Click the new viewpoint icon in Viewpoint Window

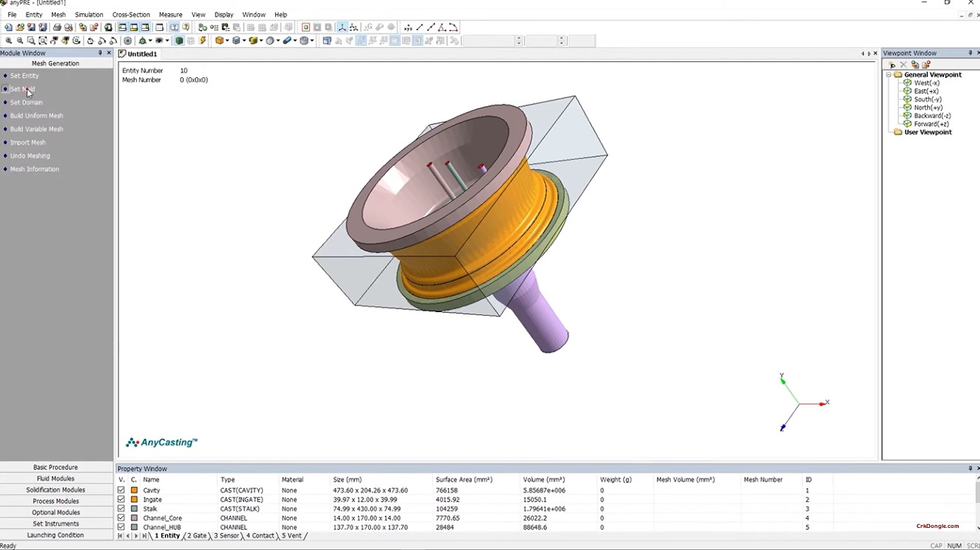tap(892, 64)
